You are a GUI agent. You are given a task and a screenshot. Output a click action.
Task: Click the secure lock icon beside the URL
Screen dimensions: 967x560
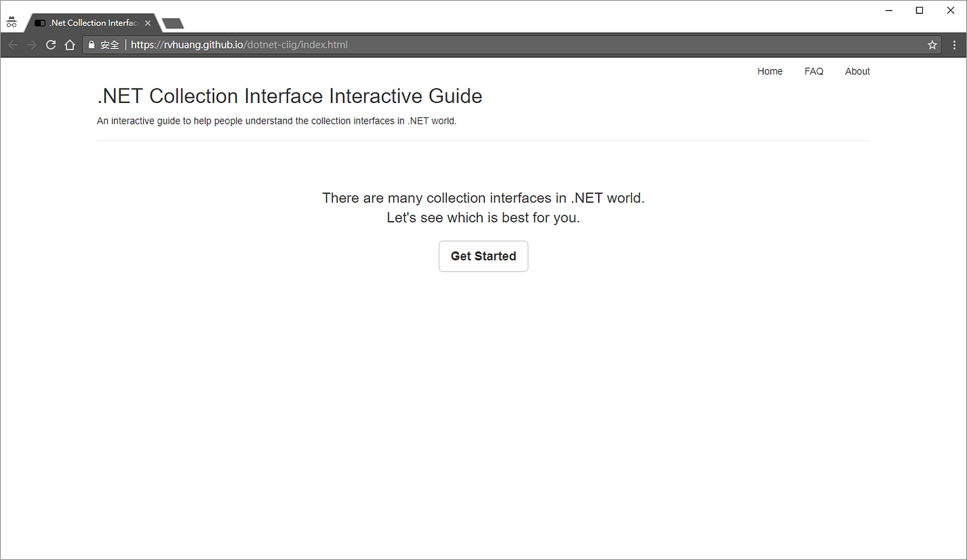(90, 44)
